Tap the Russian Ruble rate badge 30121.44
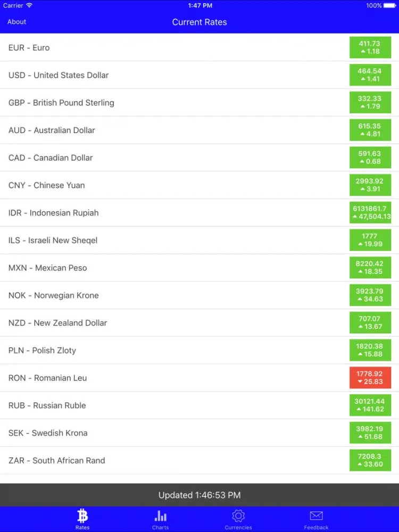Image resolution: width=399 pixels, height=532 pixels. [370, 405]
